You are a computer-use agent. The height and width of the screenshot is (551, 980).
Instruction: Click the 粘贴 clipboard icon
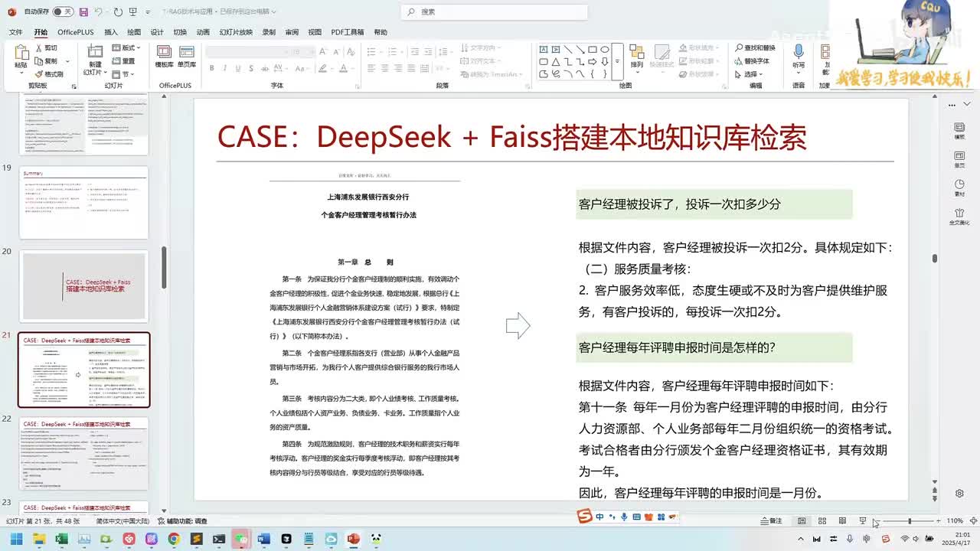[x=21, y=54]
